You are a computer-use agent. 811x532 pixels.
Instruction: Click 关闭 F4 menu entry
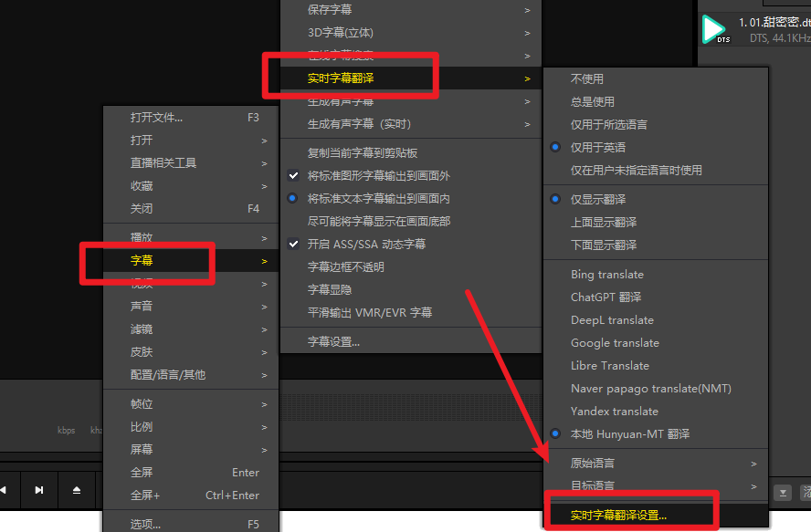click(x=191, y=208)
